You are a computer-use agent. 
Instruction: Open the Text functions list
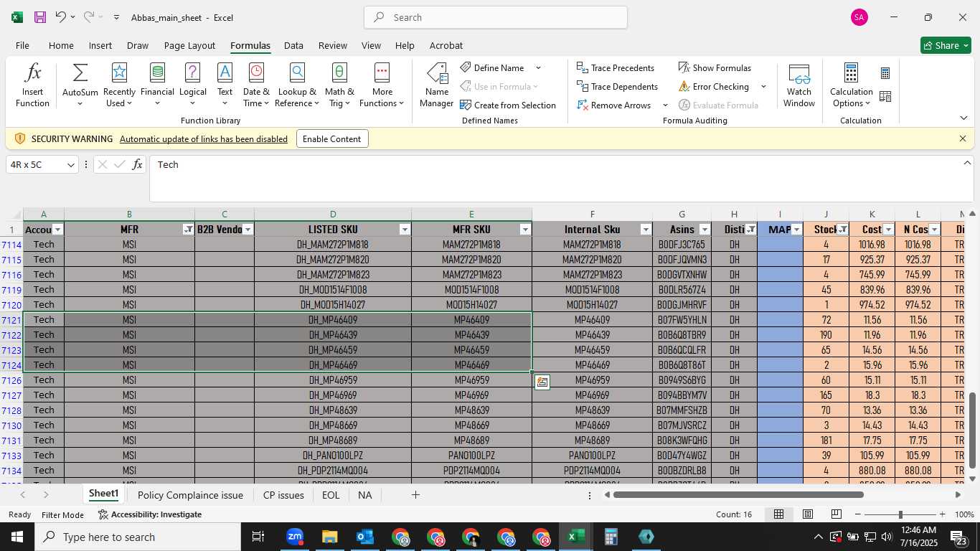[225, 85]
